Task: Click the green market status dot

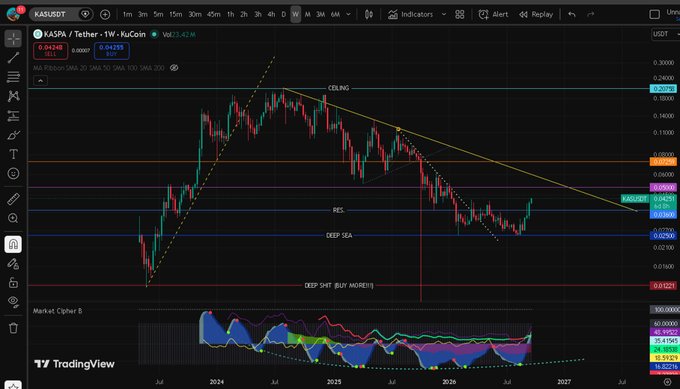Action: point(154,34)
